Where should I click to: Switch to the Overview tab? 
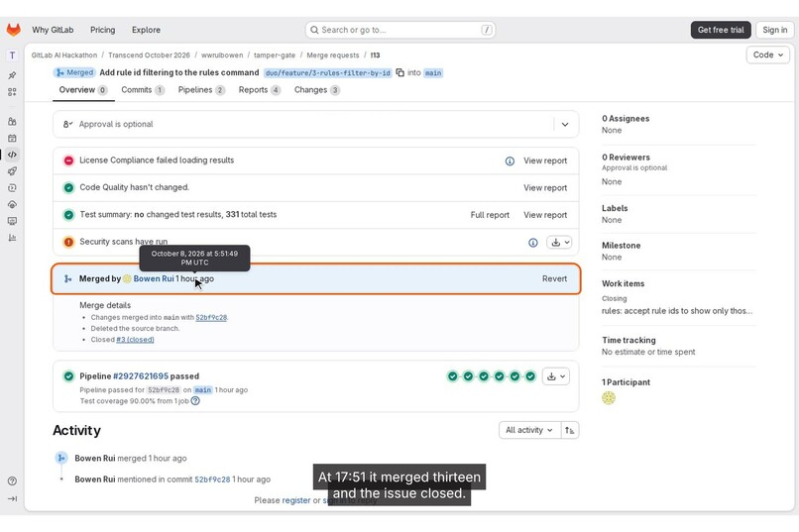(82, 90)
